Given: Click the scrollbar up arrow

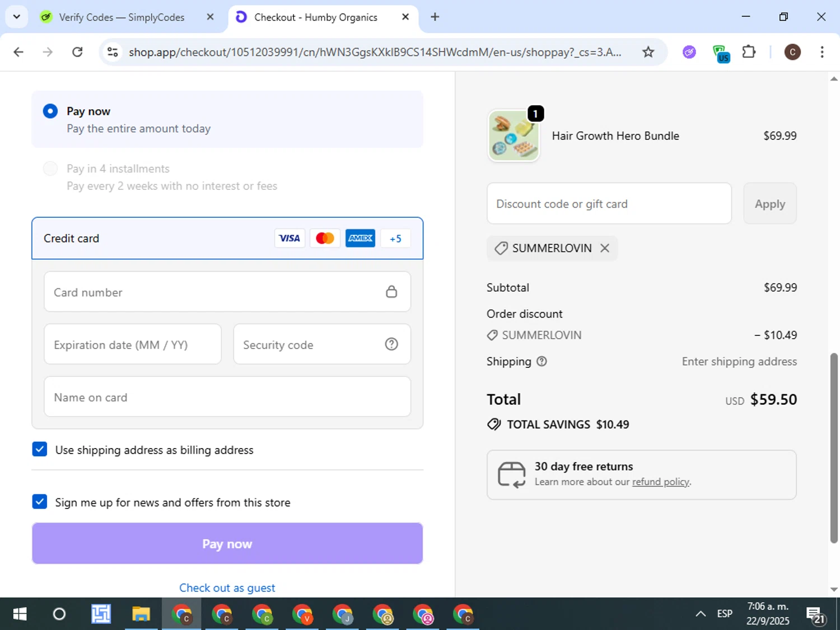Looking at the screenshot, I should 834,79.
